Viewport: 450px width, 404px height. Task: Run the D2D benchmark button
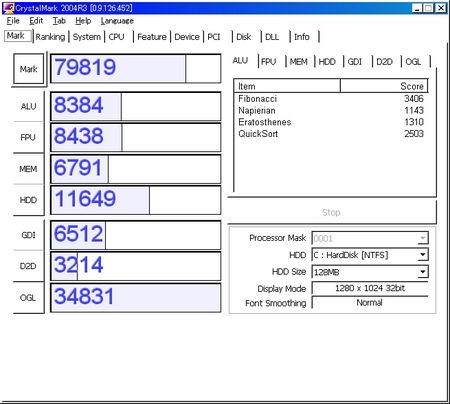point(28,266)
